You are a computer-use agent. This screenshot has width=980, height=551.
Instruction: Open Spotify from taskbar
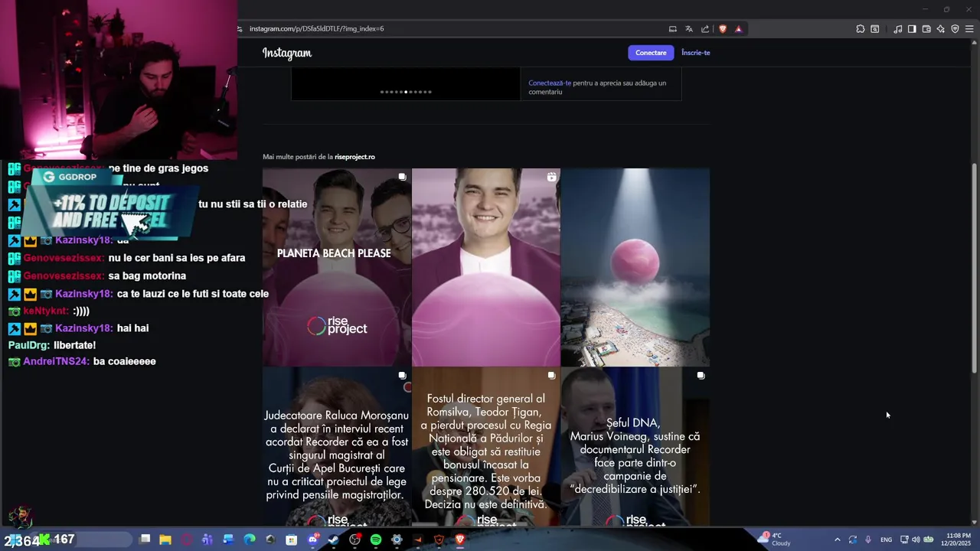point(376,540)
